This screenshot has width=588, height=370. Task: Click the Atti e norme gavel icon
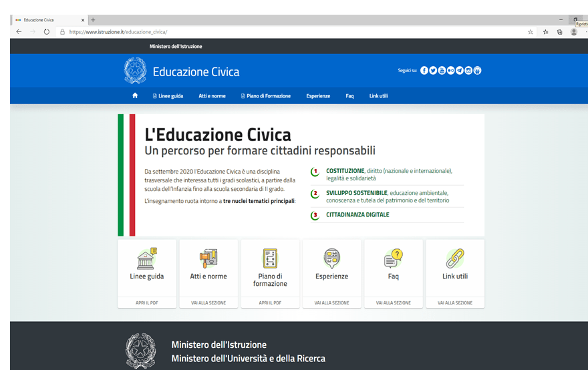click(x=208, y=258)
